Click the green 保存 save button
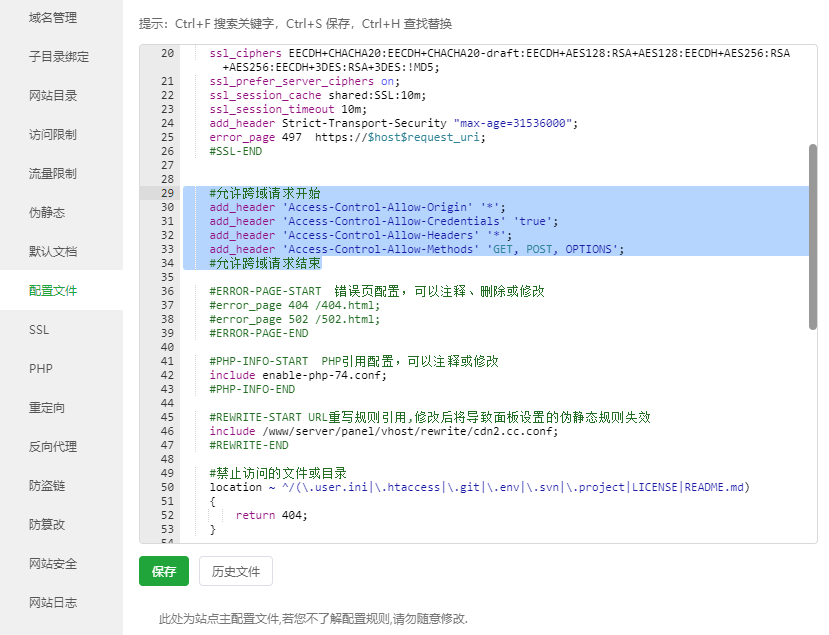Image resolution: width=829 pixels, height=635 pixels. 163,571
